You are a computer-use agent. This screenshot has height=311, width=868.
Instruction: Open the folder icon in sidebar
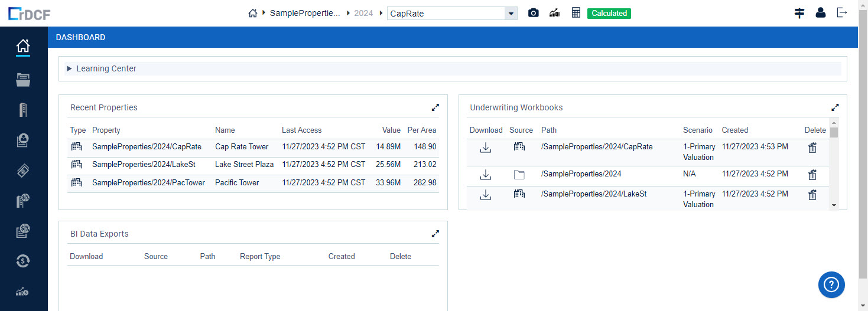[23, 79]
